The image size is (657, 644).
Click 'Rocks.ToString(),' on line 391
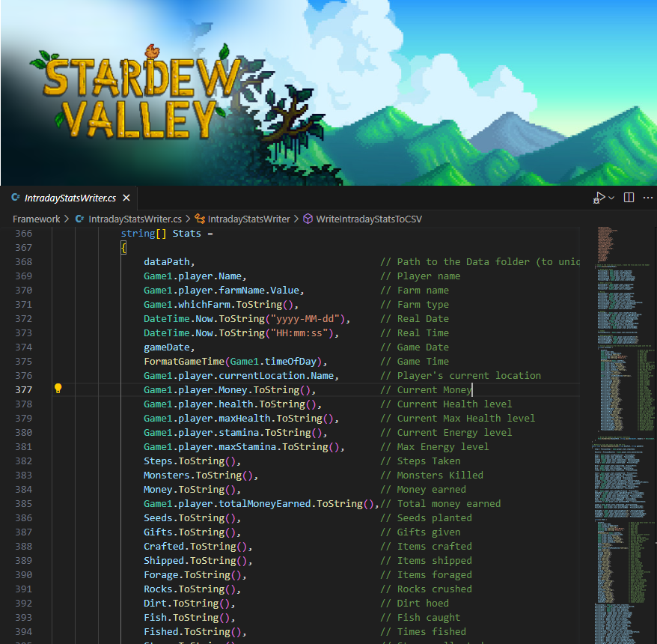pos(192,589)
